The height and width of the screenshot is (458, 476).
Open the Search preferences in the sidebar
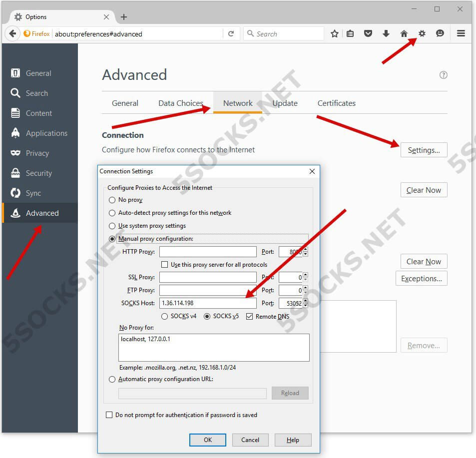point(40,93)
